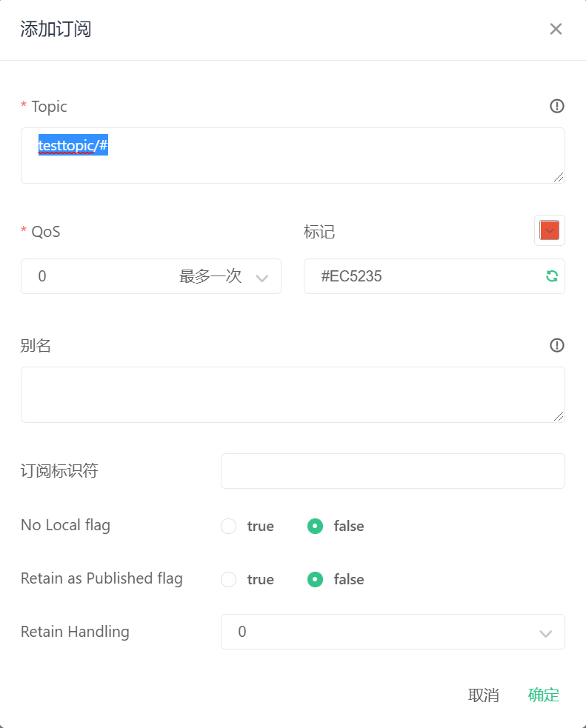The height and width of the screenshot is (728, 586).
Task: Click the Topic info icon
Action: point(556,106)
